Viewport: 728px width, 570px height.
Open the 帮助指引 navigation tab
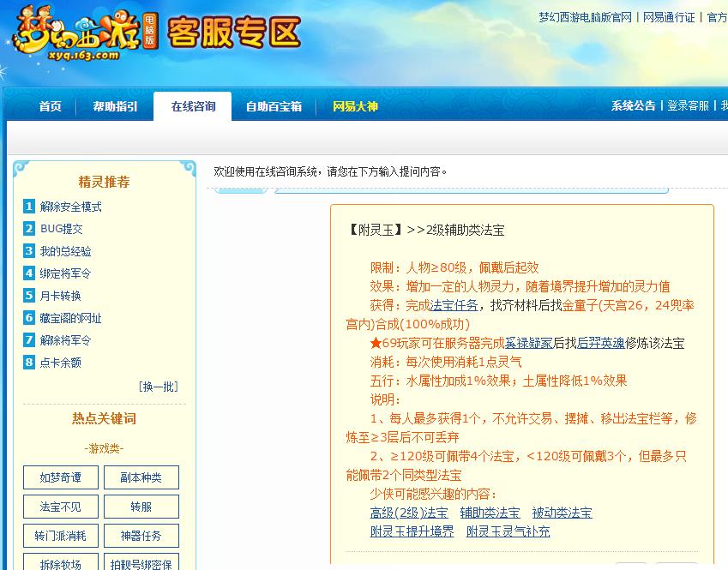coord(115,106)
